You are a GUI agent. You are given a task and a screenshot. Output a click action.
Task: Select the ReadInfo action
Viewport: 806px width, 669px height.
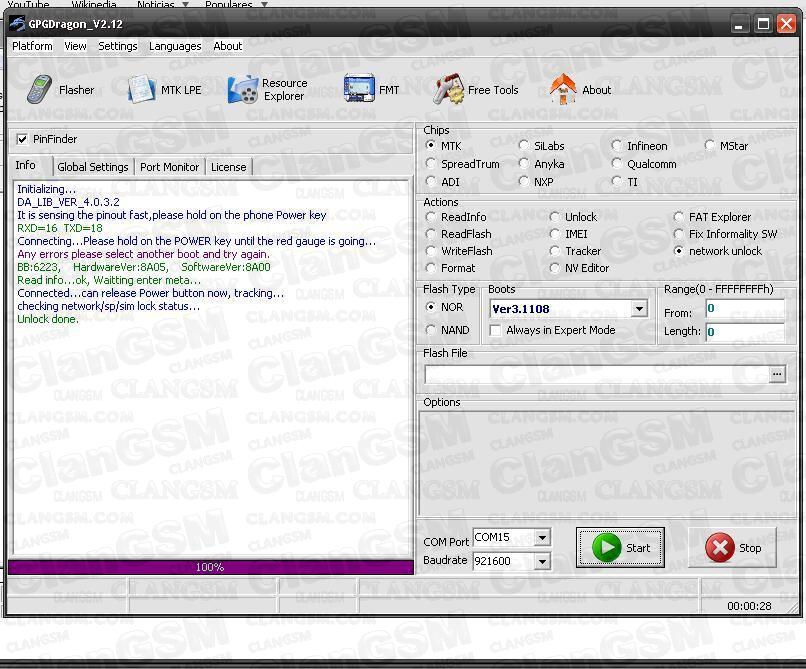click(431, 217)
